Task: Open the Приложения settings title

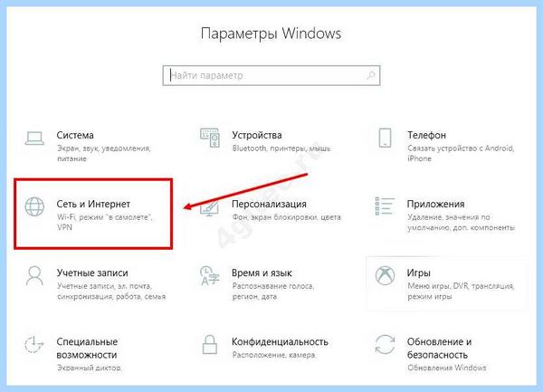Action: pos(435,204)
